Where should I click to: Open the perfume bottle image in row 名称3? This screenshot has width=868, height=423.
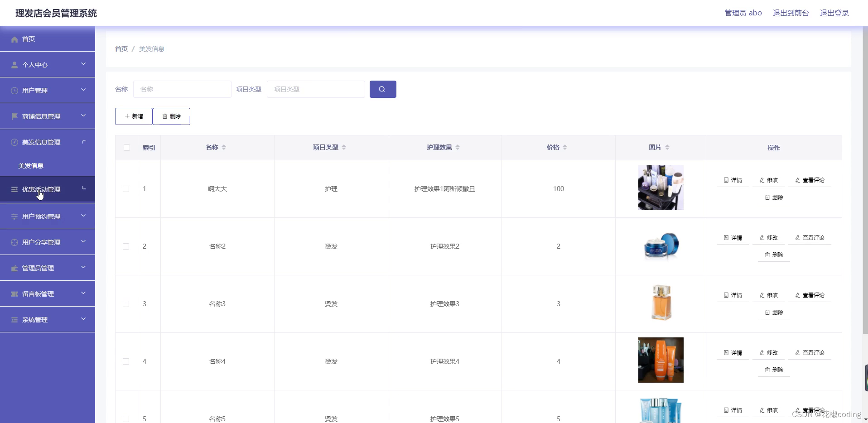(x=661, y=303)
